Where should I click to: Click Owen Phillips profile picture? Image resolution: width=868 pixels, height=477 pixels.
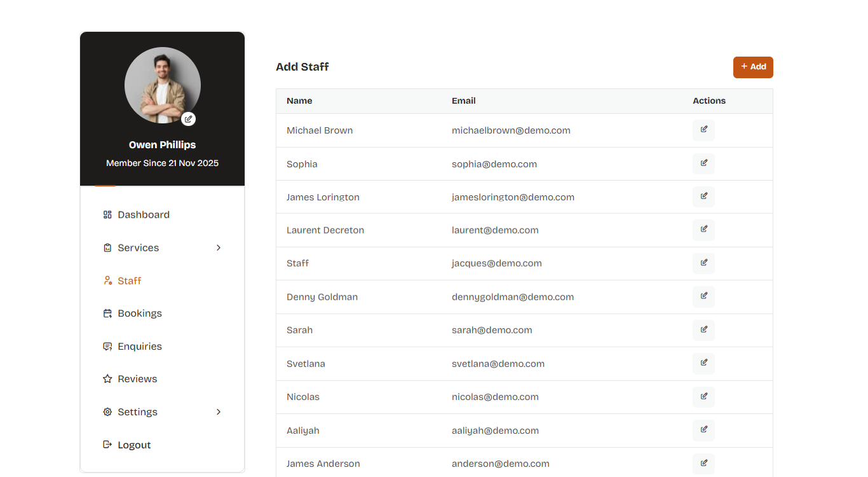163,85
